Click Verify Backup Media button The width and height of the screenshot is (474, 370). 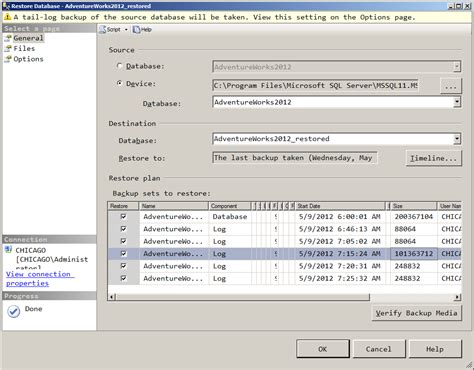[417, 313]
